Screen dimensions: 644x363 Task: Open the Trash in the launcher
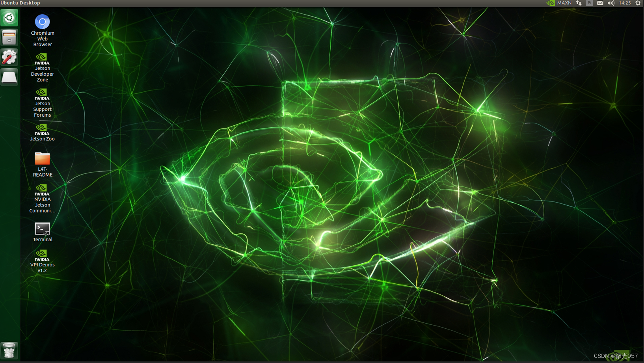9,350
